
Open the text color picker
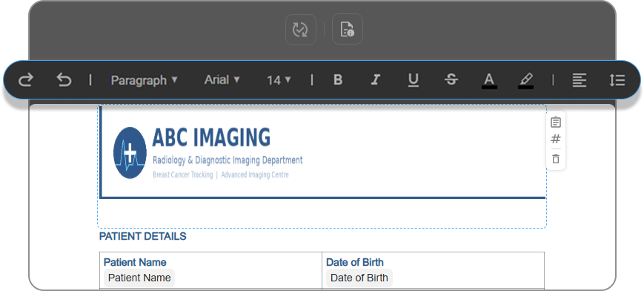[x=489, y=81]
